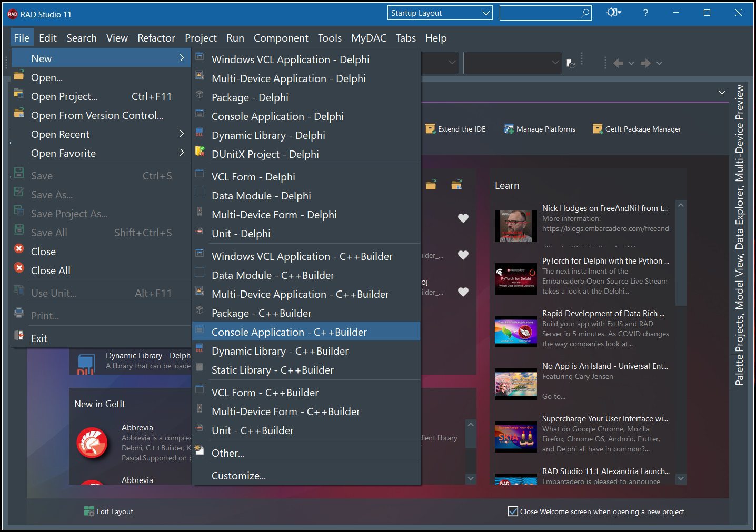Viewport: 756px width, 532px height.
Task: Click the search box in the title bar
Action: tap(545, 13)
